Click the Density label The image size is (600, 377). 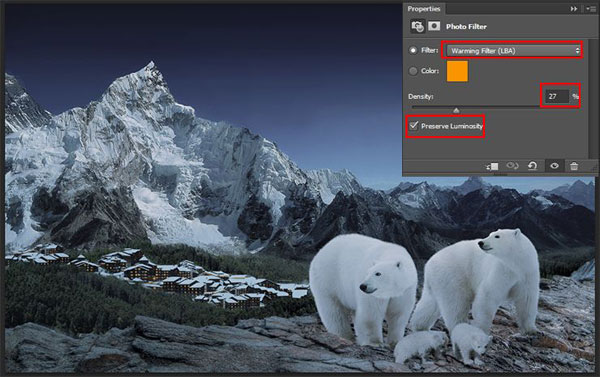pyautogui.click(x=421, y=96)
